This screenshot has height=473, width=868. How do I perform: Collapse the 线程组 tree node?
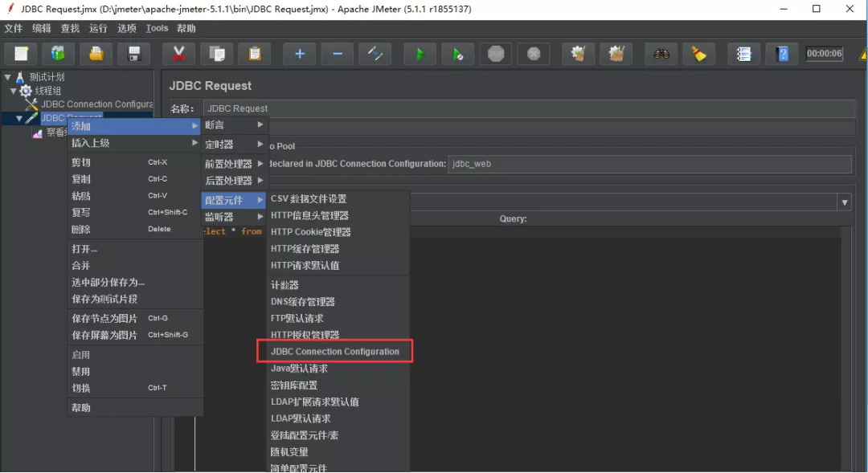click(x=14, y=91)
